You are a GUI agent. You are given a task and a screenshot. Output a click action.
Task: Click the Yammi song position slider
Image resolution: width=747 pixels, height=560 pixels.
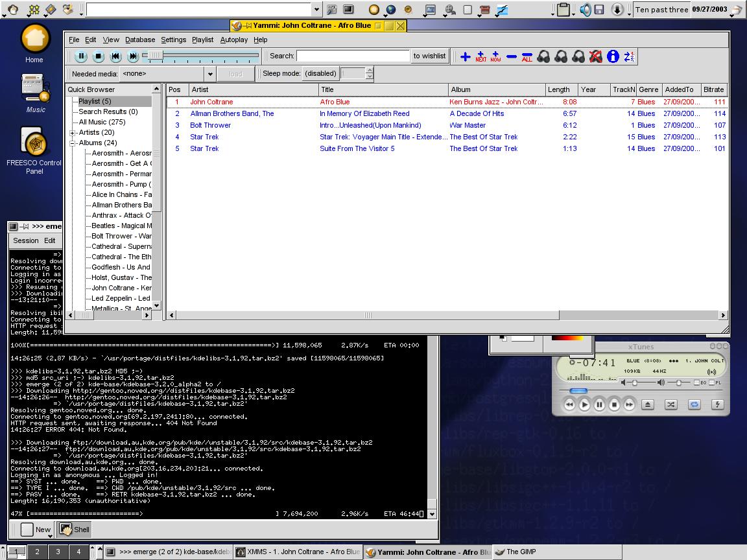pyautogui.click(x=200, y=56)
